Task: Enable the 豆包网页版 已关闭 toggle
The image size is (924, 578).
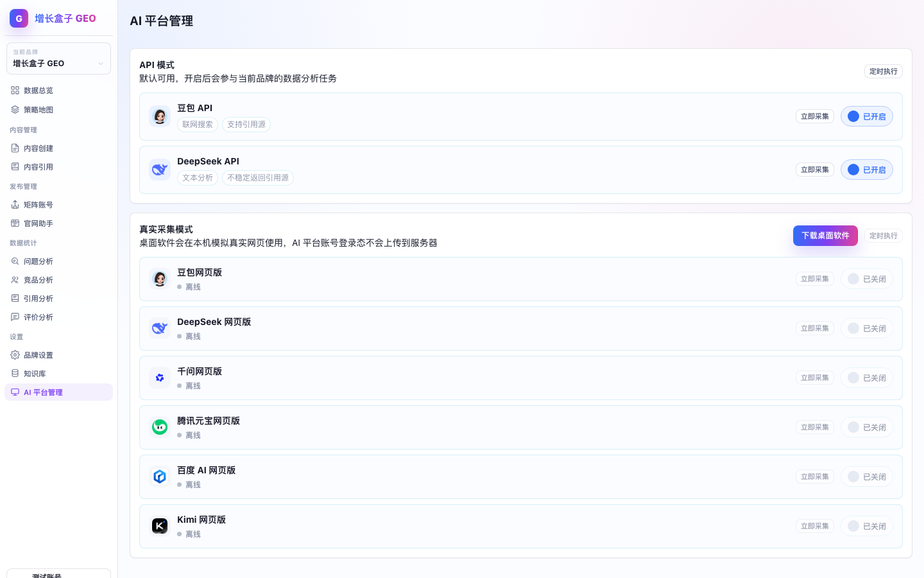Action: [867, 279]
